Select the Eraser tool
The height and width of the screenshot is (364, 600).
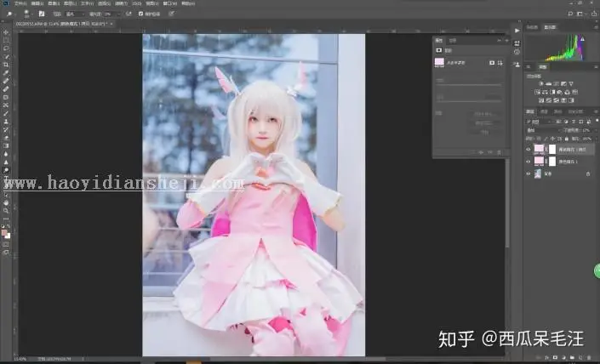pyautogui.click(x=6, y=138)
